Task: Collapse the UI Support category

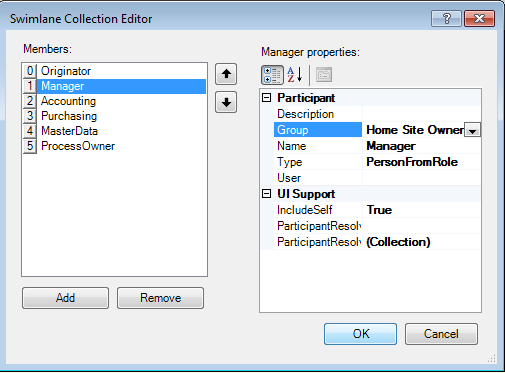Action: pyautogui.click(x=266, y=194)
